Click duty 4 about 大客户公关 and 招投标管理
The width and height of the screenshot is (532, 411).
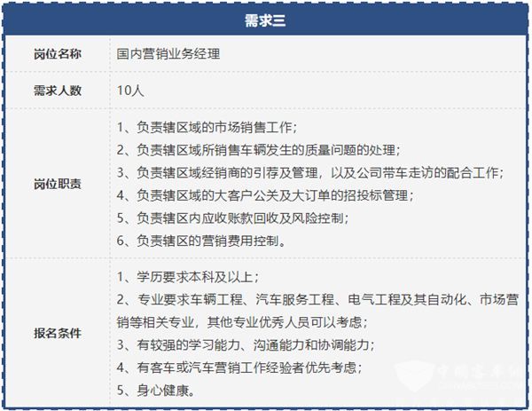(264, 195)
